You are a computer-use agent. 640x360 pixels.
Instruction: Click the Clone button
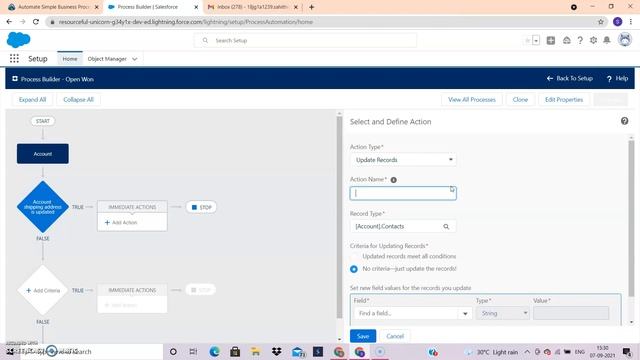click(x=520, y=100)
